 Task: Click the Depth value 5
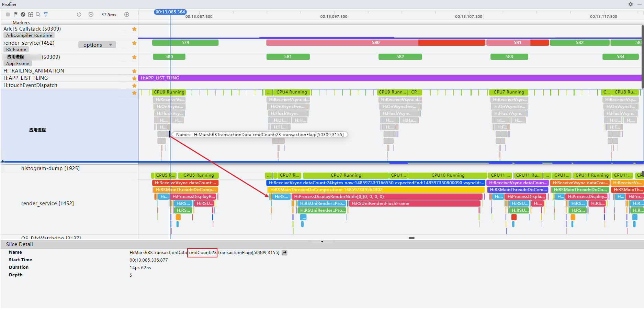click(x=131, y=275)
